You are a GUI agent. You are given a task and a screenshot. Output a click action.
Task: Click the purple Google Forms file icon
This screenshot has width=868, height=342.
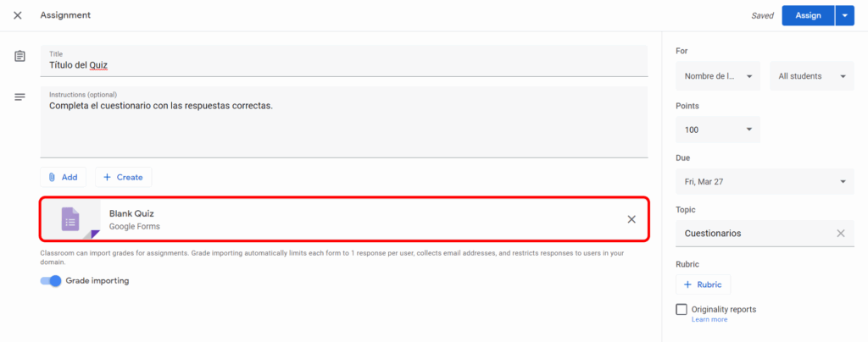(70, 219)
